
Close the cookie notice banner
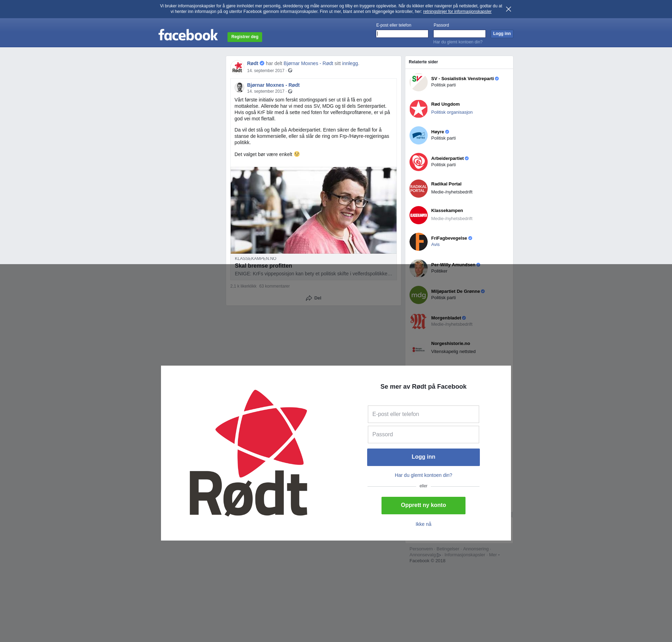[x=509, y=9]
